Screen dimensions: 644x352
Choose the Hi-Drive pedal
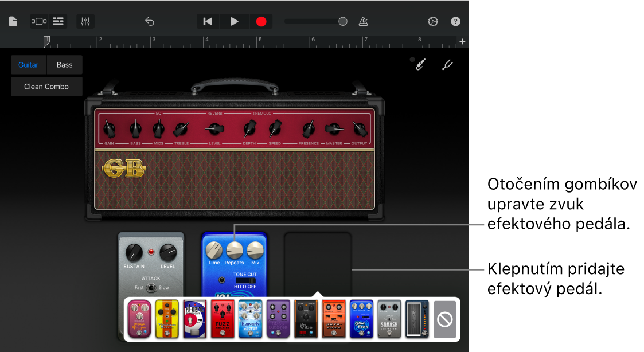point(194,319)
